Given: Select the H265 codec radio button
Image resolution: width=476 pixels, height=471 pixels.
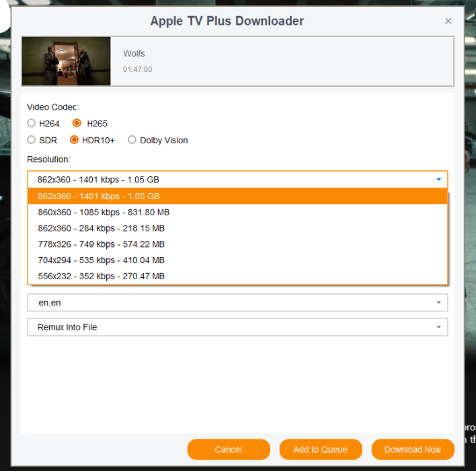Looking at the screenshot, I should [x=77, y=124].
